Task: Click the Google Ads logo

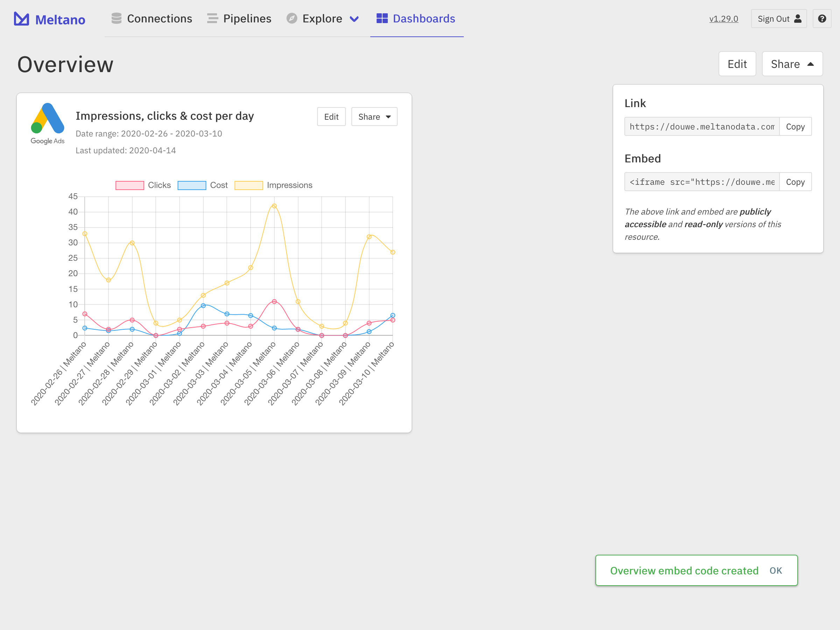Action: (x=48, y=123)
